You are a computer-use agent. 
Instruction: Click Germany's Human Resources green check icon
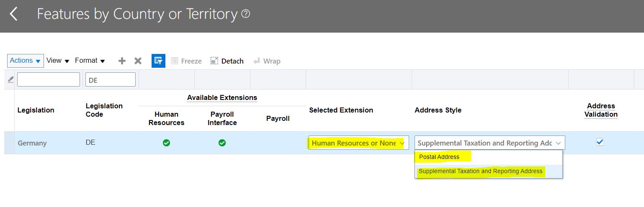[x=166, y=143]
